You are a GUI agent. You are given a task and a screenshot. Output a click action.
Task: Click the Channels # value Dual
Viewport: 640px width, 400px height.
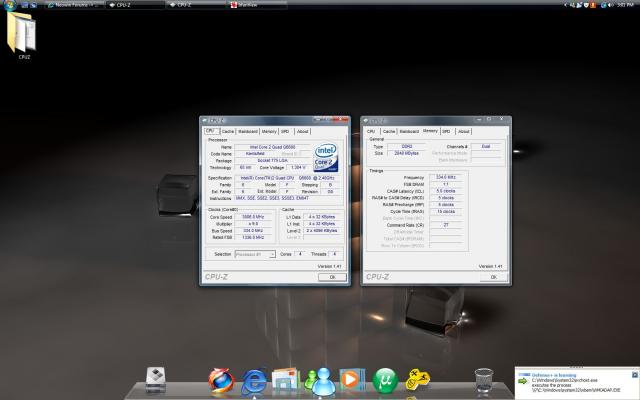click(x=486, y=147)
